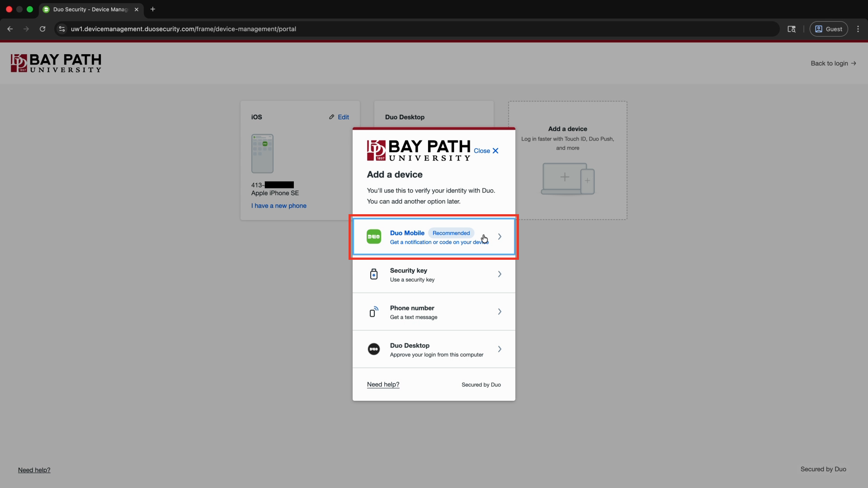Image resolution: width=868 pixels, height=488 pixels.
Task: Click I have a new phone link
Action: (x=279, y=206)
